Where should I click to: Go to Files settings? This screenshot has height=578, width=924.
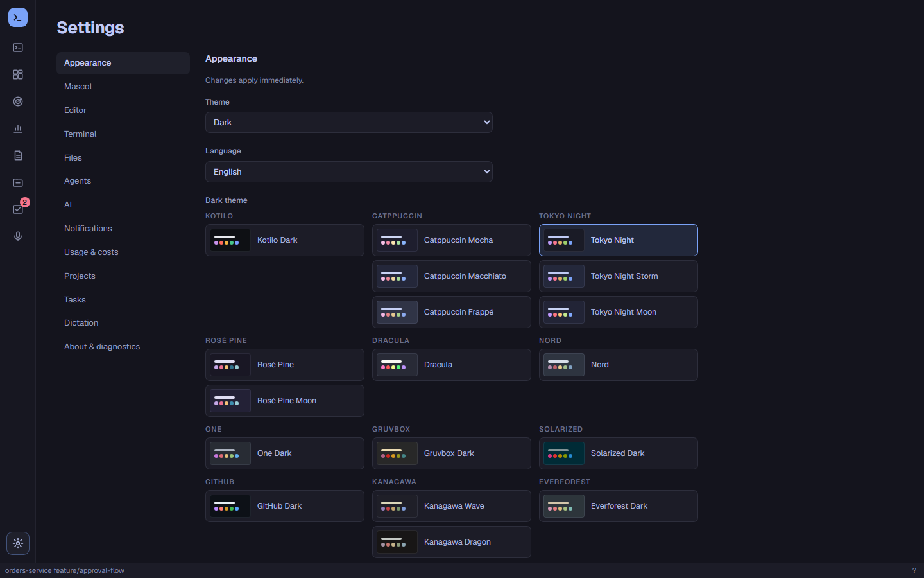[123, 158]
